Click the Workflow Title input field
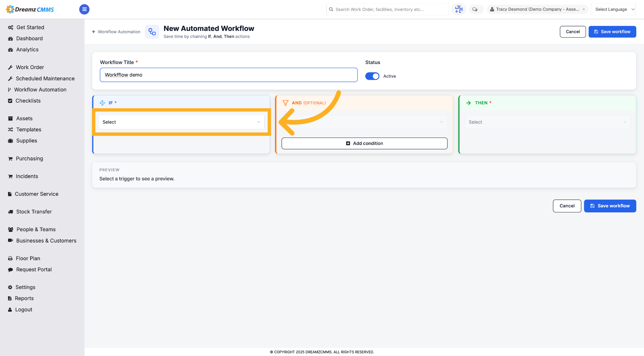The image size is (644, 356). coord(229,75)
